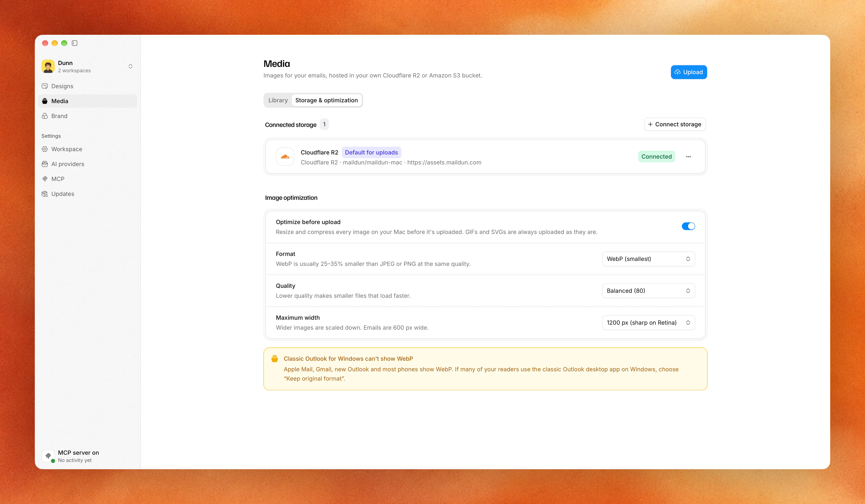Click the MCP server status icon
Screen dimensions: 865x504
pos(48,456)
